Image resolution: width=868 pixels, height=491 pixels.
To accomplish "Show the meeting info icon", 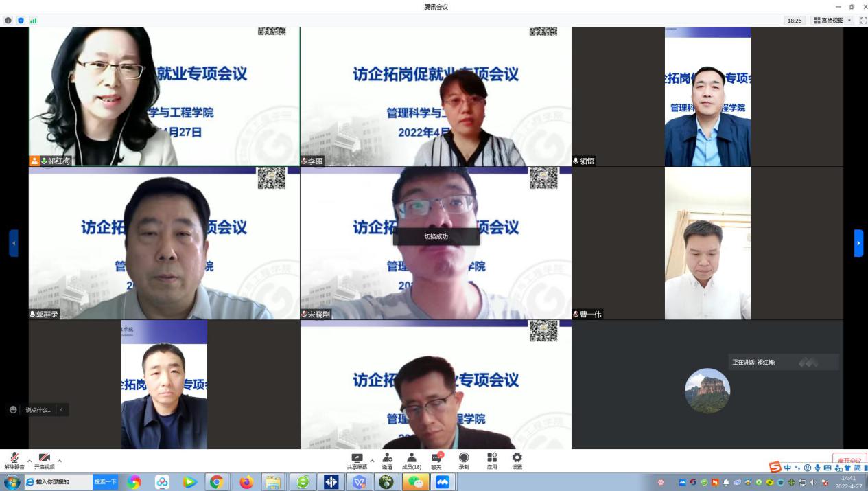I will (x=8, y=21).
